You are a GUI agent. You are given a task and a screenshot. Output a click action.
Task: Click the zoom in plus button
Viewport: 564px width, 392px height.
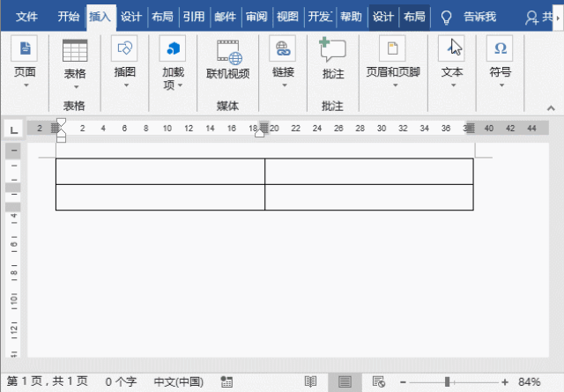coord(505,382)
